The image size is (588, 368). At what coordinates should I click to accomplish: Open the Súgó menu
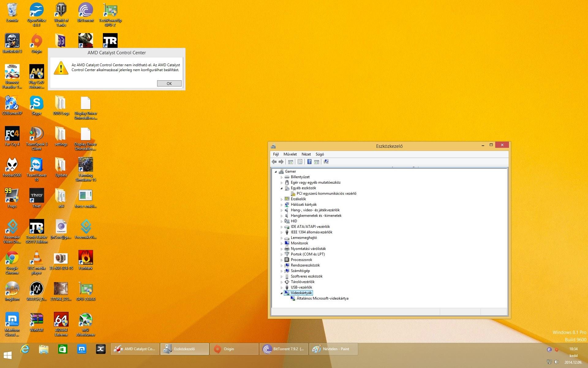pyautogui.click(x=320, y=154)
